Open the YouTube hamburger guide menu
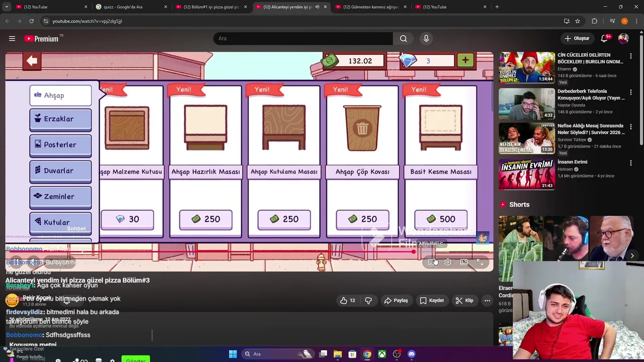 click(12, 38)
